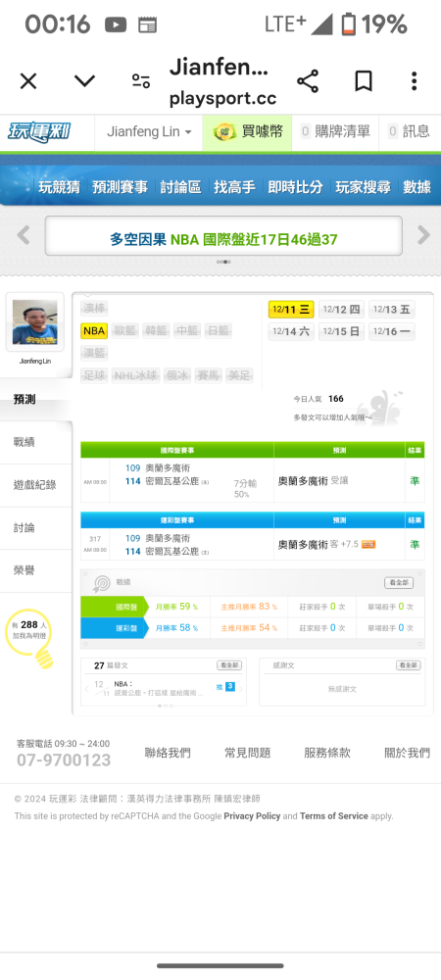Open 買噱幣 to buy coins
The width and height of the screenshot is (441, 980).
pos(247,132)
